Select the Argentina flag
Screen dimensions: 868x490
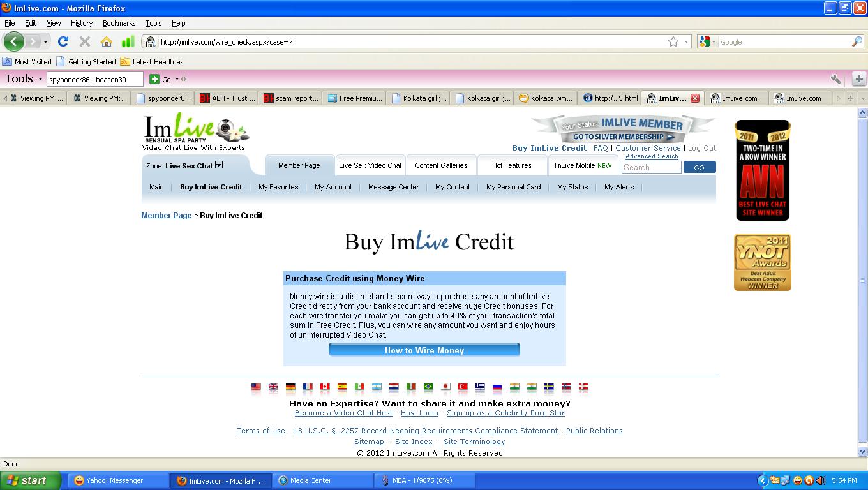[377, 387]
